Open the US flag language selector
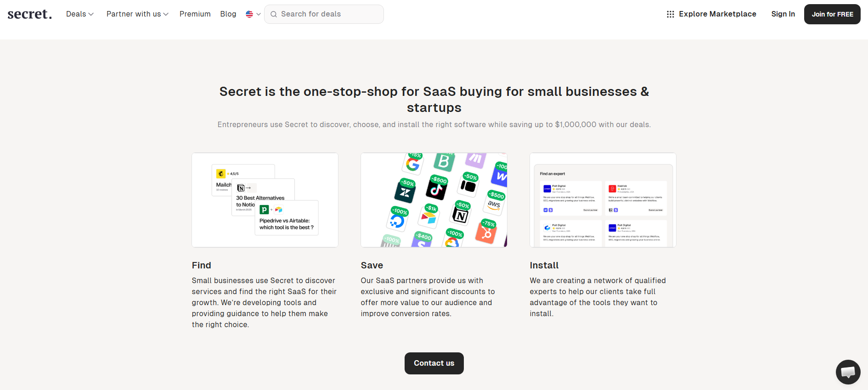The width and height of the screenshot is (868, 390). (x=253, y=14)
